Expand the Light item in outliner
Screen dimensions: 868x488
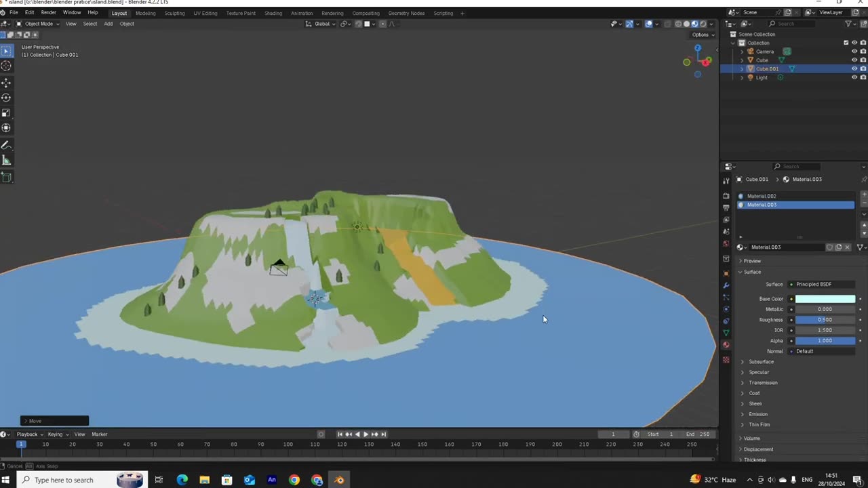coord(742,77)
